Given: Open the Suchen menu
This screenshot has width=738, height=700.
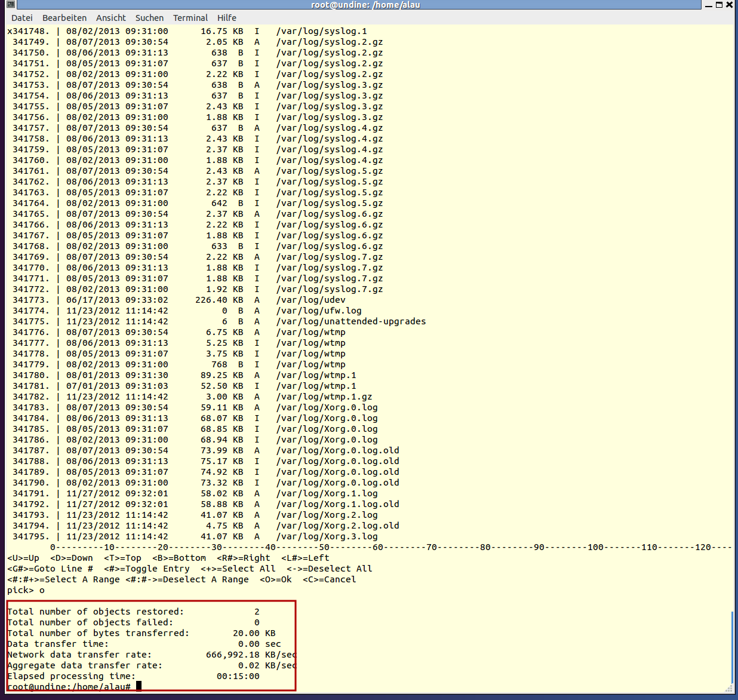Looking at the screenshot, I should tap(149, 18).
